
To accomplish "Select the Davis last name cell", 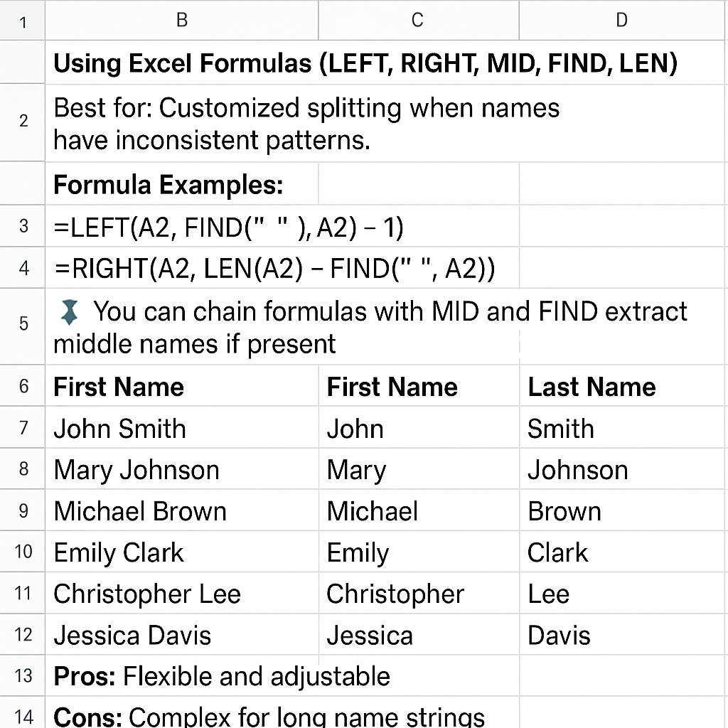I will (x=622, y=634).
